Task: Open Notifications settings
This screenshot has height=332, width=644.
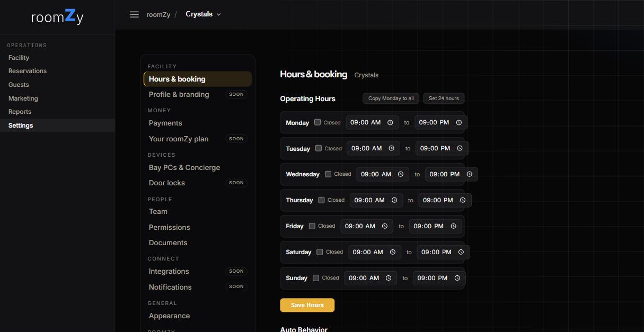Action: (x=198, y=287)
